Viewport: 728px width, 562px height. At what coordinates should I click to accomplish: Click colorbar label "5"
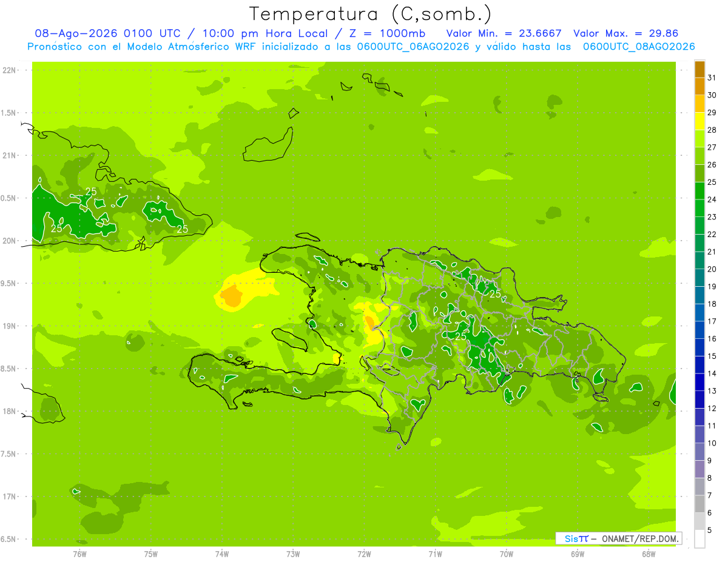point(710,530)
